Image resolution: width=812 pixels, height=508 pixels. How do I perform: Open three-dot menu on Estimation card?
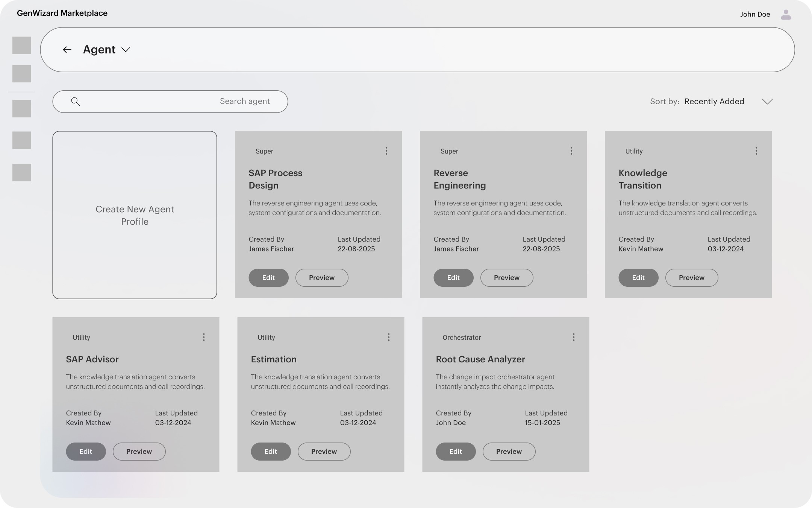pos(388,337)
